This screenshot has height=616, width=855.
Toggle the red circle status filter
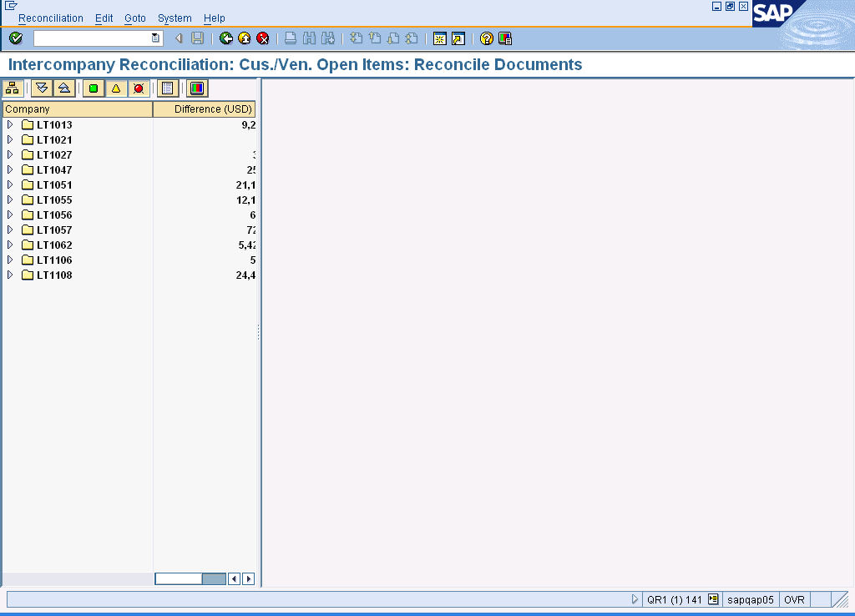pyautogui.click(x=139, y=88)
